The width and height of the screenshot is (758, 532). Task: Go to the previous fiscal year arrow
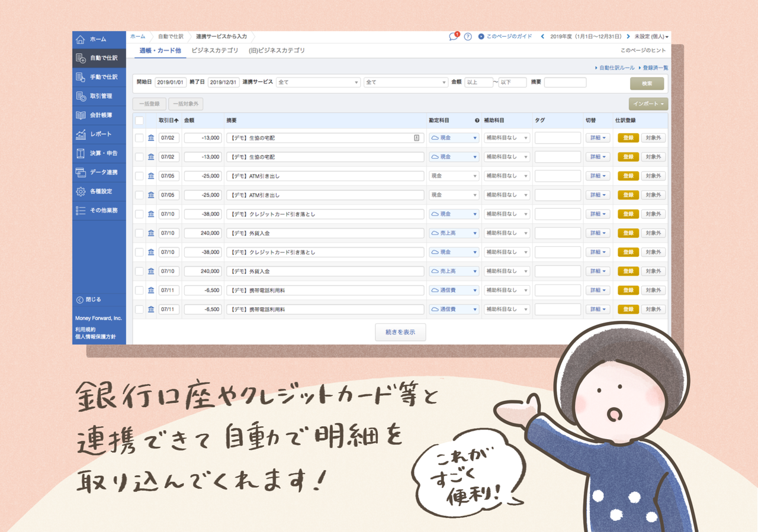tap(542, 36)
